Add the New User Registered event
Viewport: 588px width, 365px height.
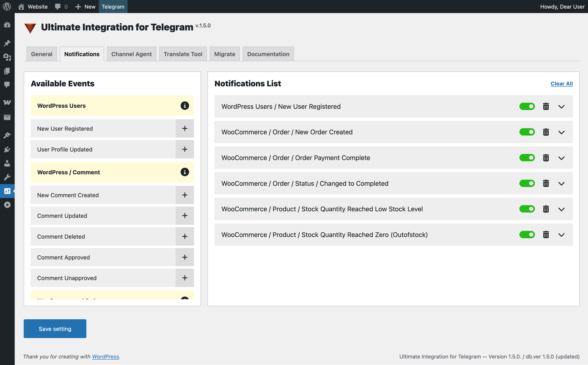(x=185, y=128)
